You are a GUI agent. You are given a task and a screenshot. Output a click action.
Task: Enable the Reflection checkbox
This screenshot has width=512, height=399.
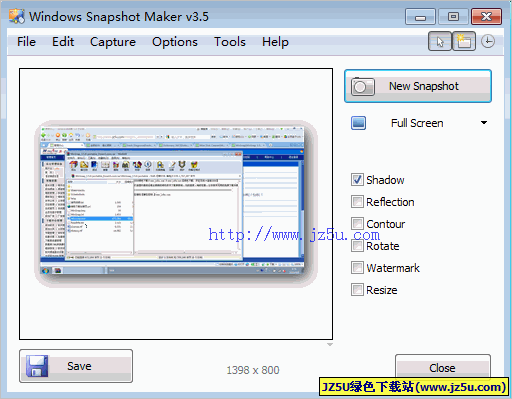(x=357, y=202)
